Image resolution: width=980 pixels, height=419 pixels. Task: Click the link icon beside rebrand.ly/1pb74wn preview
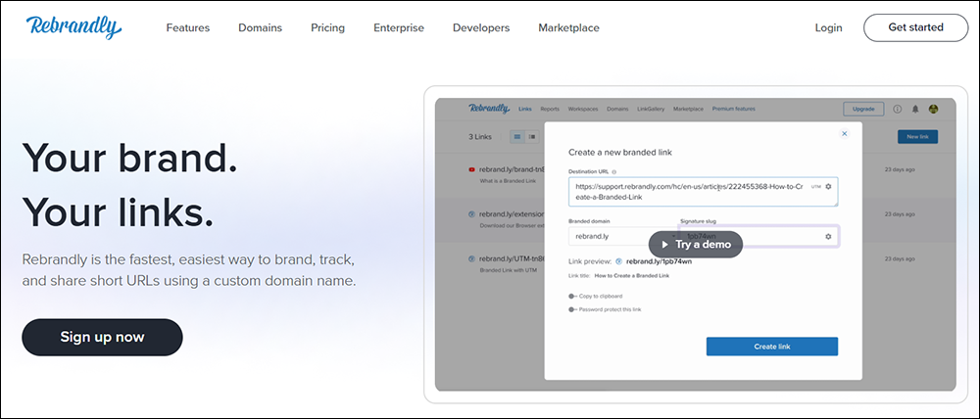pyautogui.click(x=618, y=261)
